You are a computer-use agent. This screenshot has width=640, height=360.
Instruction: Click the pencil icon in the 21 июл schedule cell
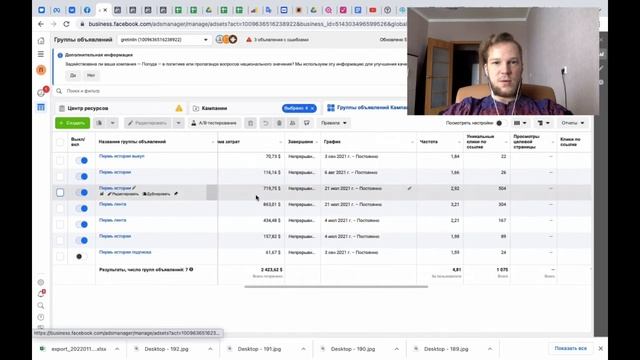(409, 189)
